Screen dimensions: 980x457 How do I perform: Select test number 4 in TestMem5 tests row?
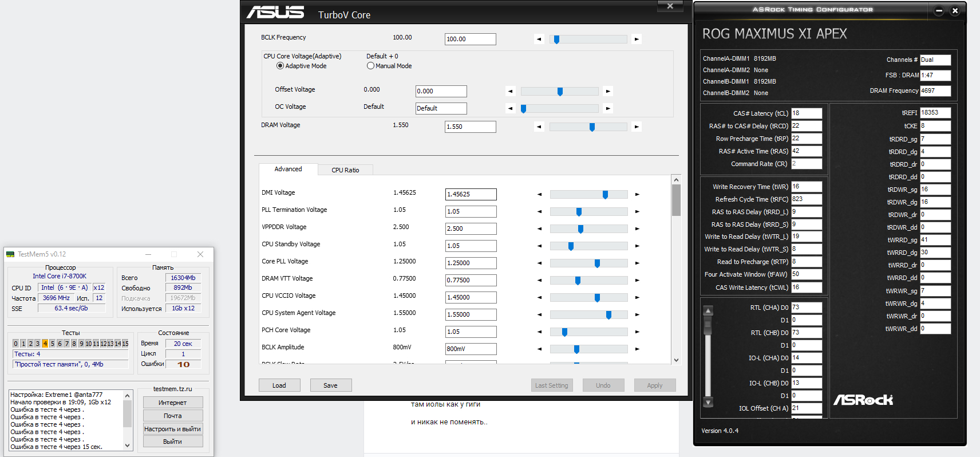45,344
